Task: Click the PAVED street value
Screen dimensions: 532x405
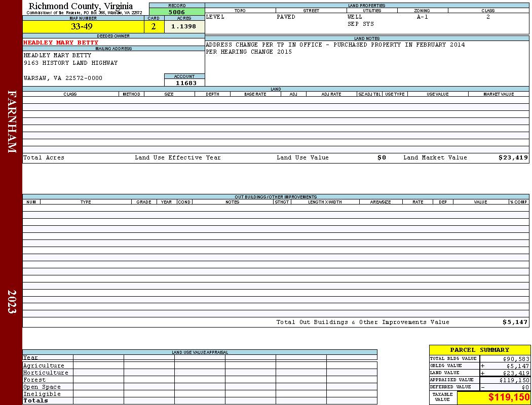Action: (x=286, y=17)
